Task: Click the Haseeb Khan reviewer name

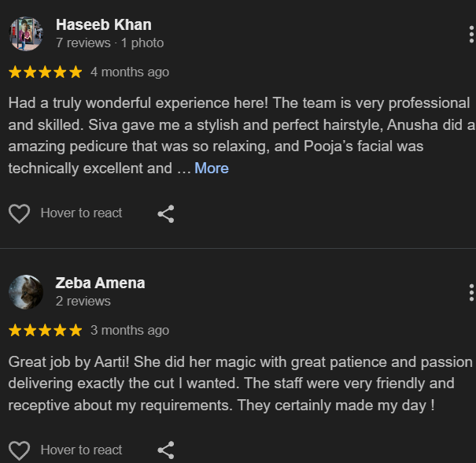Action: point(103,24)
